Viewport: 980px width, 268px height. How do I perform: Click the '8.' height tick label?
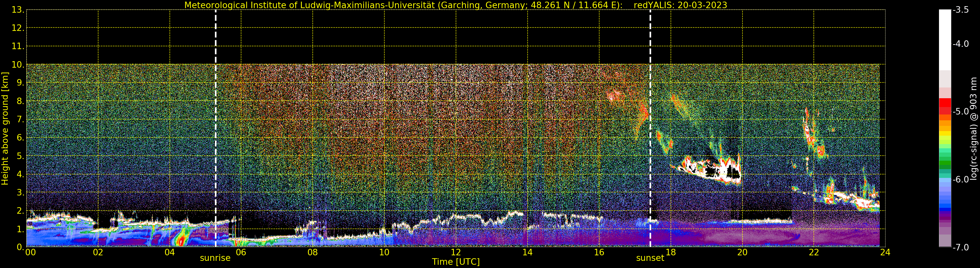[x=21, y=101]
